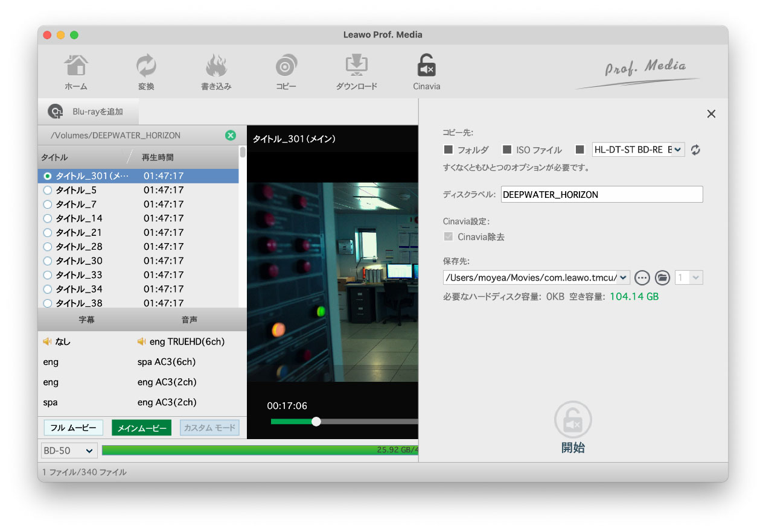Expand the BD-50 disc type dropdown
The width and height of the screenshot is (766, 532).
pyautogui.click(x=69, y=451)
